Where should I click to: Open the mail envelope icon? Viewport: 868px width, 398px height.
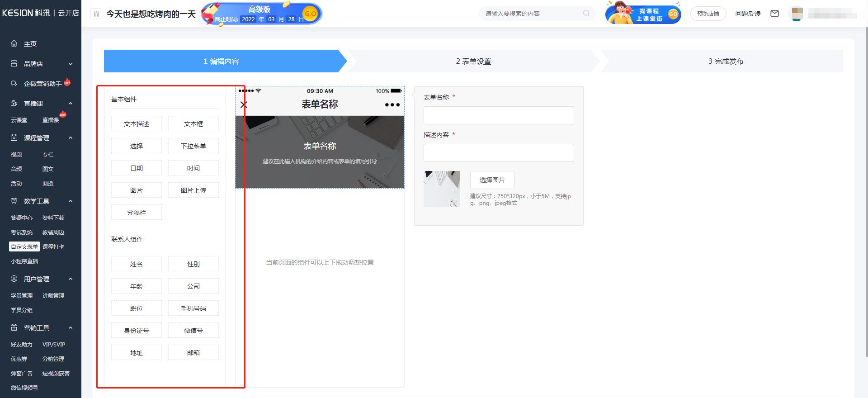(774, 14)
